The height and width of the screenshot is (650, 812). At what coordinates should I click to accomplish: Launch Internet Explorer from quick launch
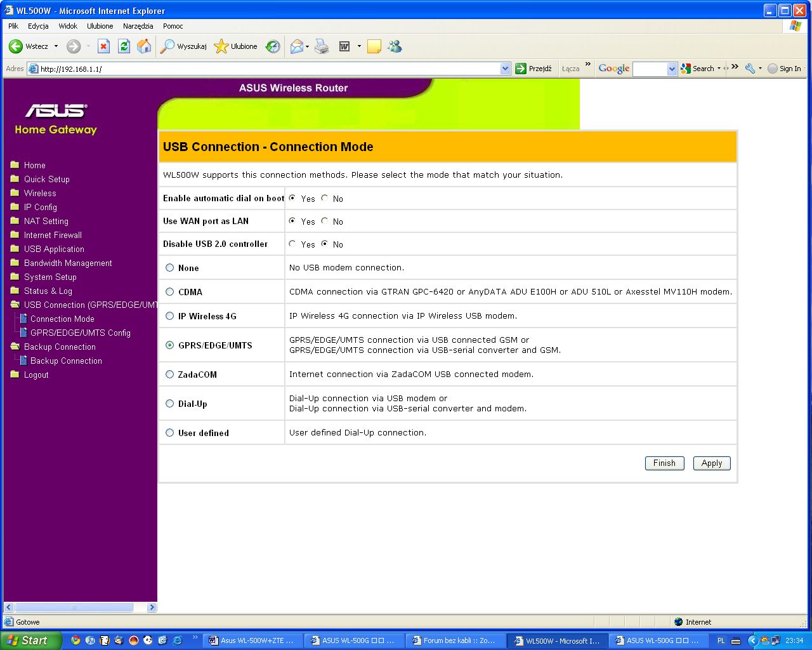(x=177, y=640)
